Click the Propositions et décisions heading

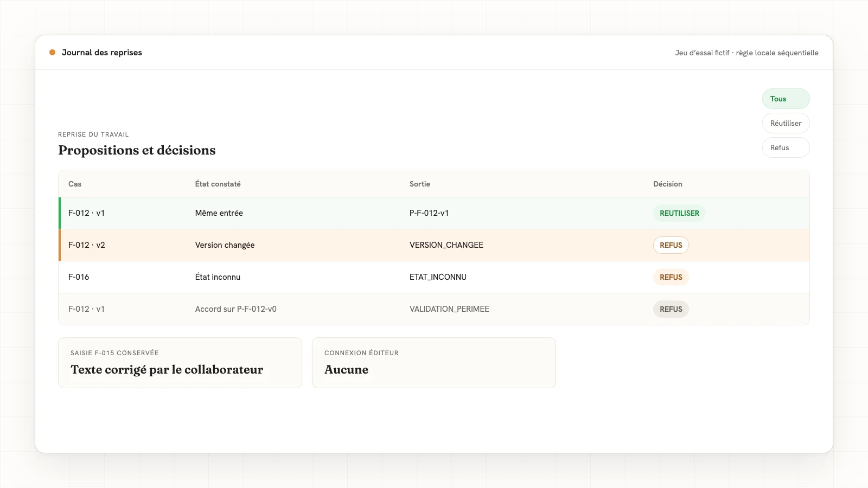point(137,150)
